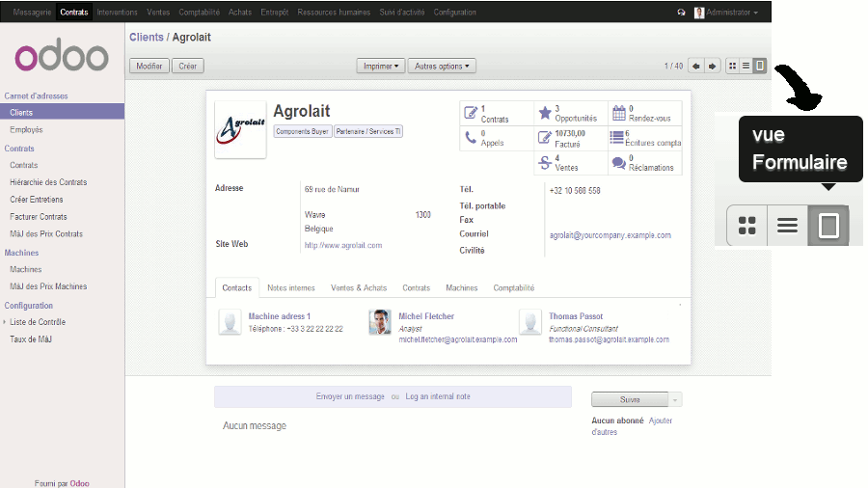Viewport: 868px width, 488px height.
Task: Open Thomas Passot contact avatar
Action: coord(530,322)
